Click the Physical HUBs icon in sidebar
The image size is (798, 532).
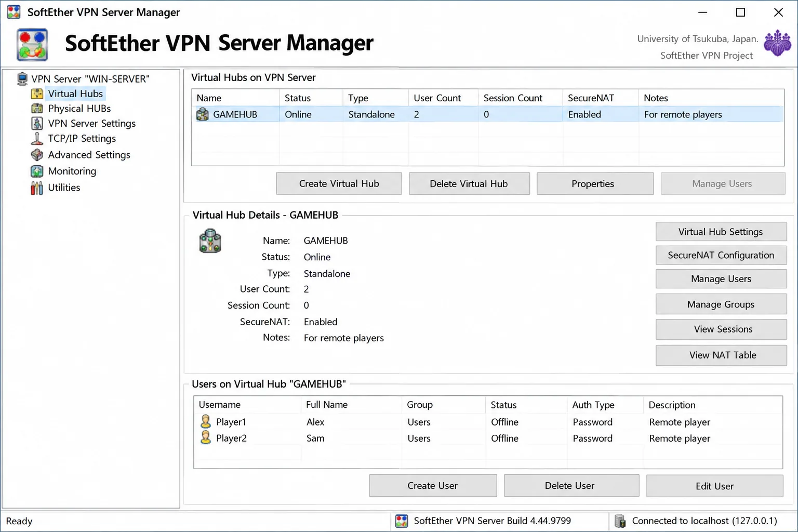(x=37, y=109)
